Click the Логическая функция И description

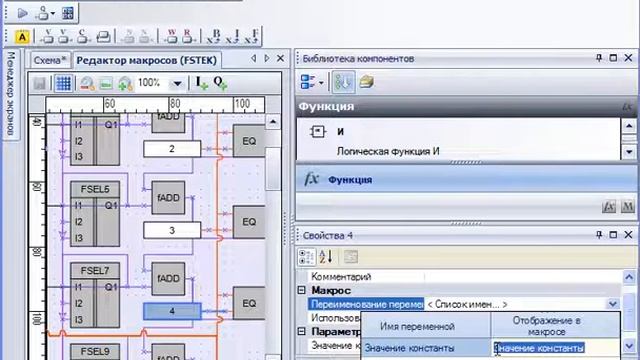click(x=388, y=151)
